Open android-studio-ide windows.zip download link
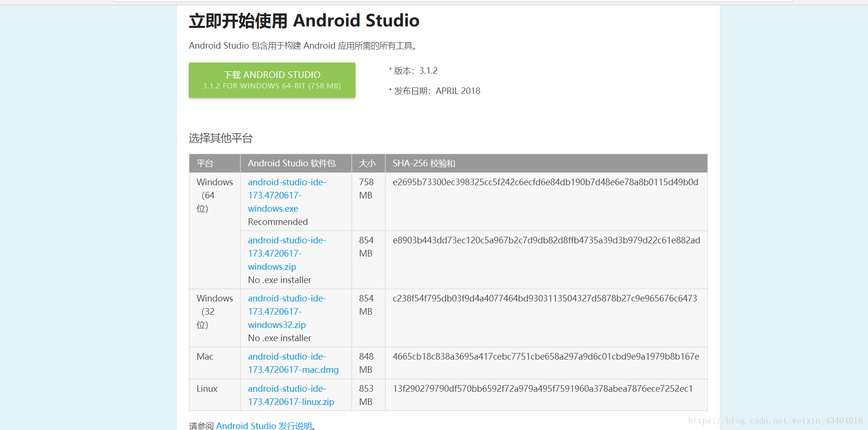Screen dimensions: 868x430 pyautogui.click(x=287, y=253)
